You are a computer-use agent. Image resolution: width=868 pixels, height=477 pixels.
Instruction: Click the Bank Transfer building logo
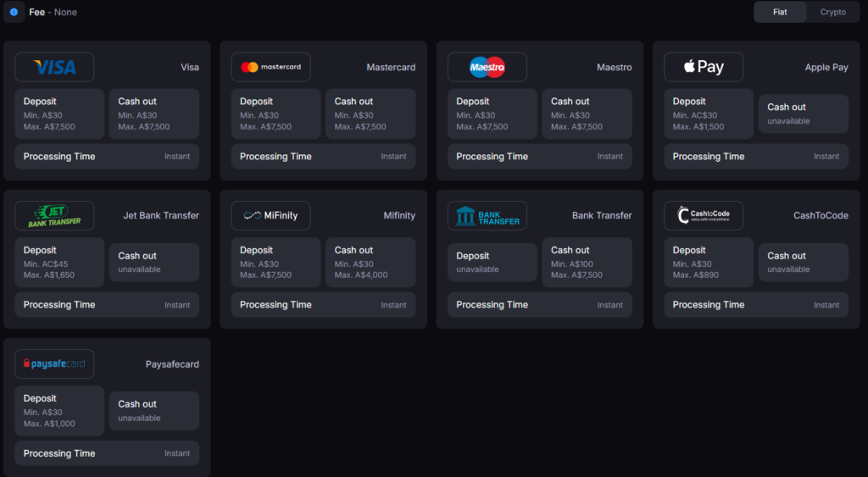click(x=487, y=216)
